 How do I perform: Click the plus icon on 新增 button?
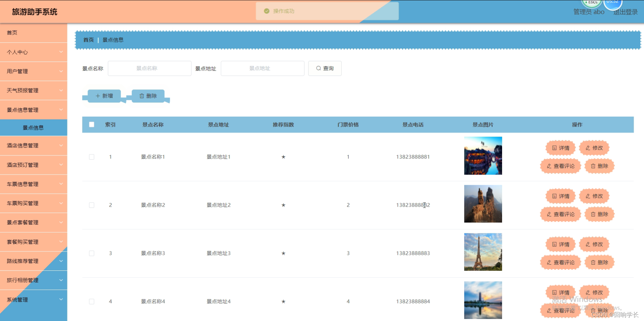coord(98,96)
